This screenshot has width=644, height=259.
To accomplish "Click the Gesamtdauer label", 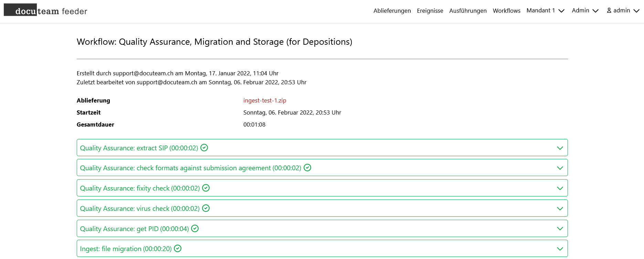I will pos(95,125).
